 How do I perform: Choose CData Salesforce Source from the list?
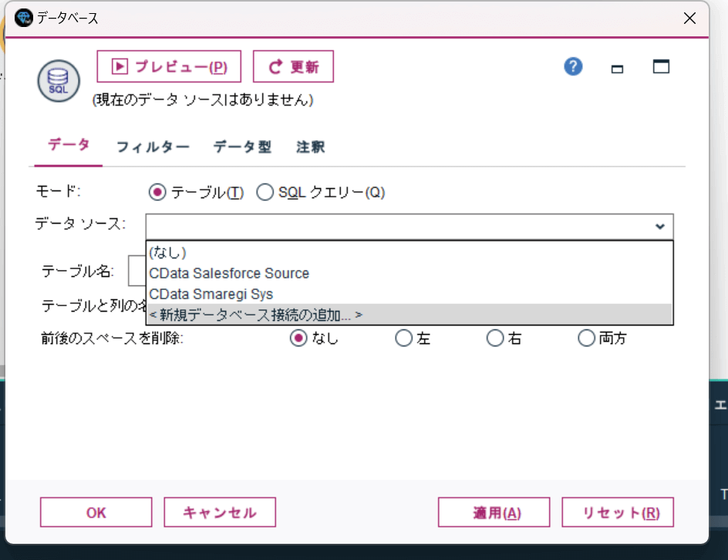[x=229, y=273]
